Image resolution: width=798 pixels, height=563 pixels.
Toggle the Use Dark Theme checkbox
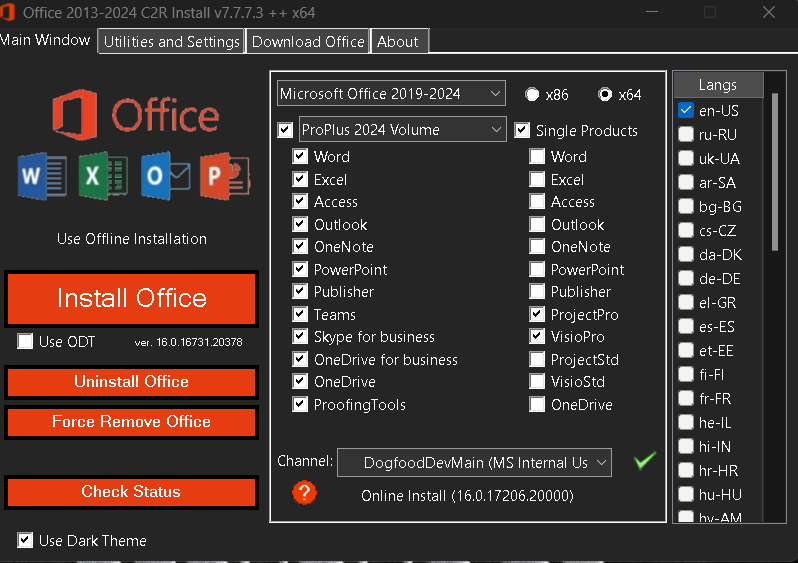[x=25, y=540]
